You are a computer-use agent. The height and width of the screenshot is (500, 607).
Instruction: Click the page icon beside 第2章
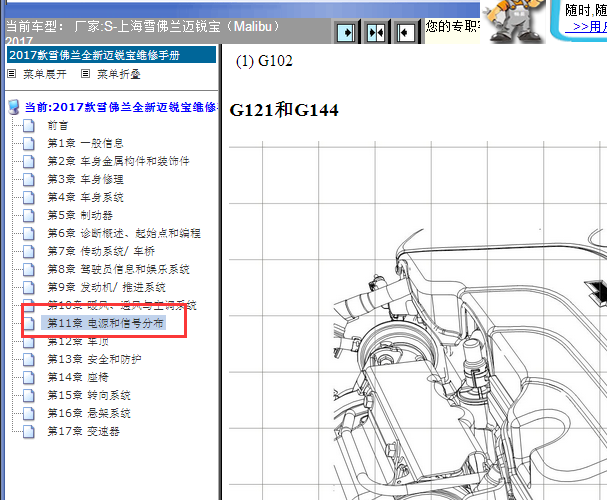coord(28,161)
